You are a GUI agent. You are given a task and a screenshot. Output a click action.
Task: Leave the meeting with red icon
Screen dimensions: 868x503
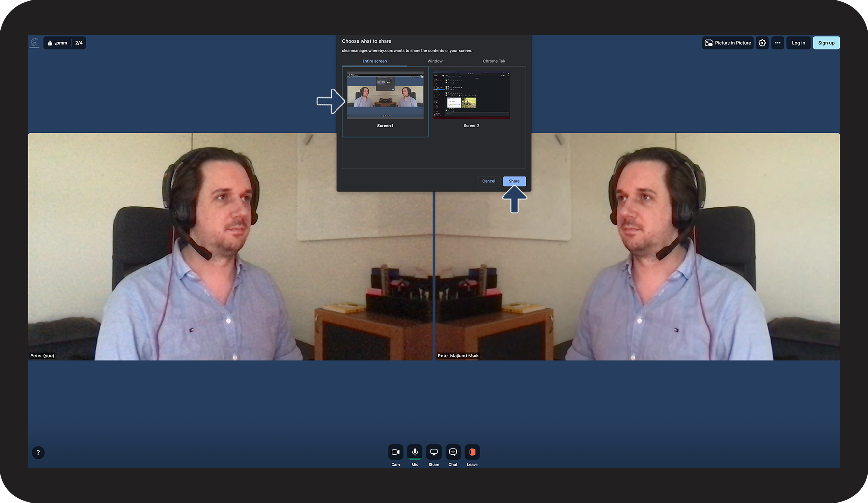point(472,452)
